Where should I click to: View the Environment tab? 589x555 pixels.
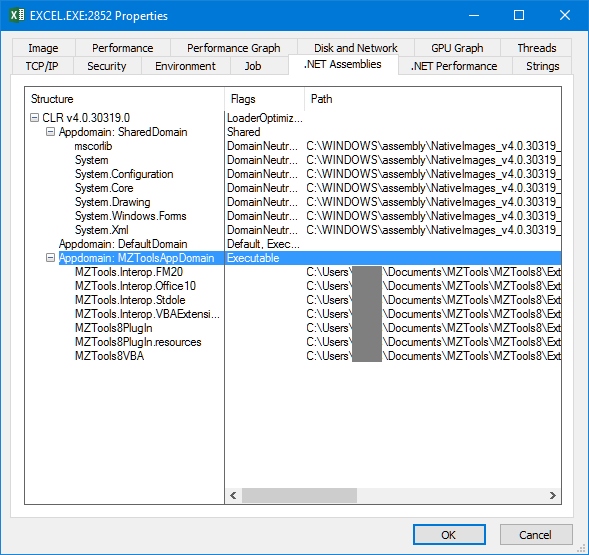coord(185,66)
